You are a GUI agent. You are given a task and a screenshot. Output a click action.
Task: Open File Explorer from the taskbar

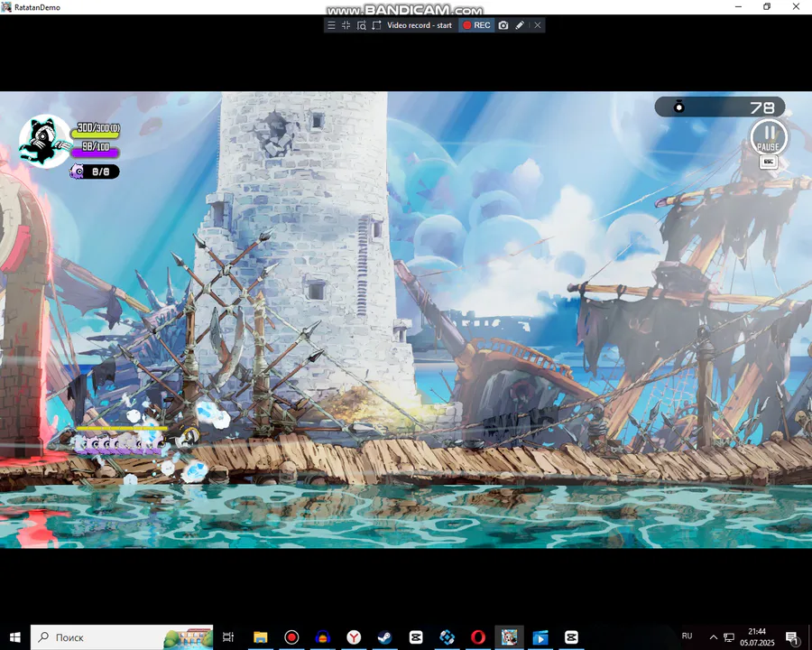click(x=261, y=637)
